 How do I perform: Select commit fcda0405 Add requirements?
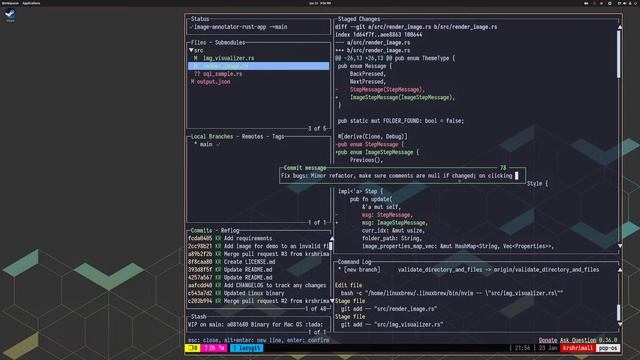click(x=258, y=238)
